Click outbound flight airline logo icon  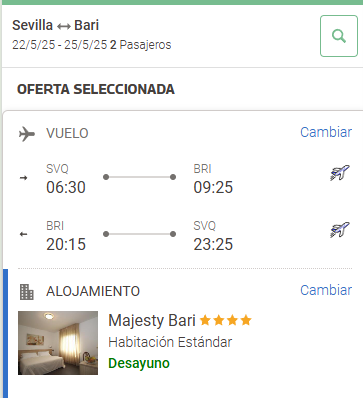point(340,173)
